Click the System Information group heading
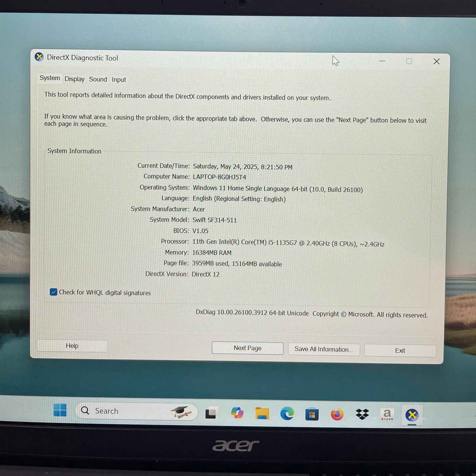Viewport: 476px width, 476px height. (x=74, y=151)
